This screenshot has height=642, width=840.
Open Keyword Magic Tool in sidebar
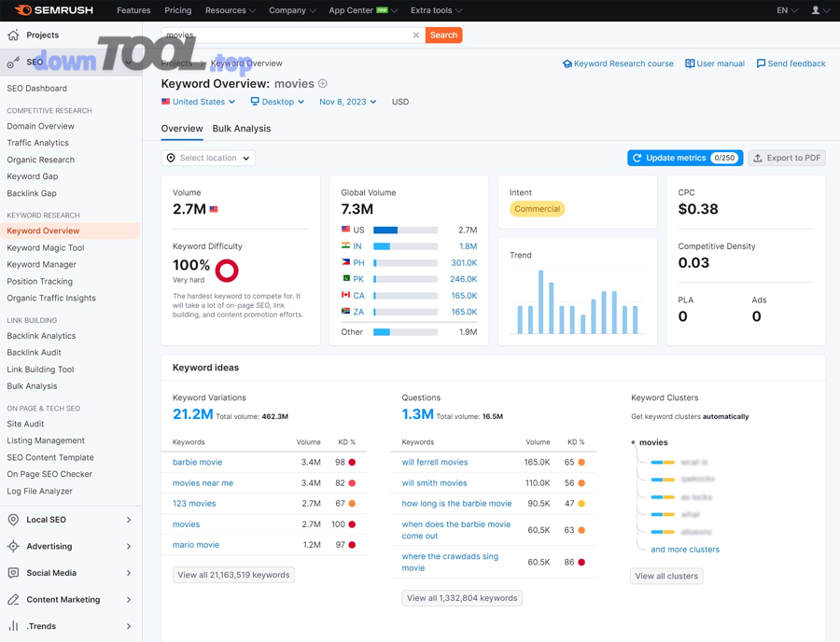click(46, 248)
